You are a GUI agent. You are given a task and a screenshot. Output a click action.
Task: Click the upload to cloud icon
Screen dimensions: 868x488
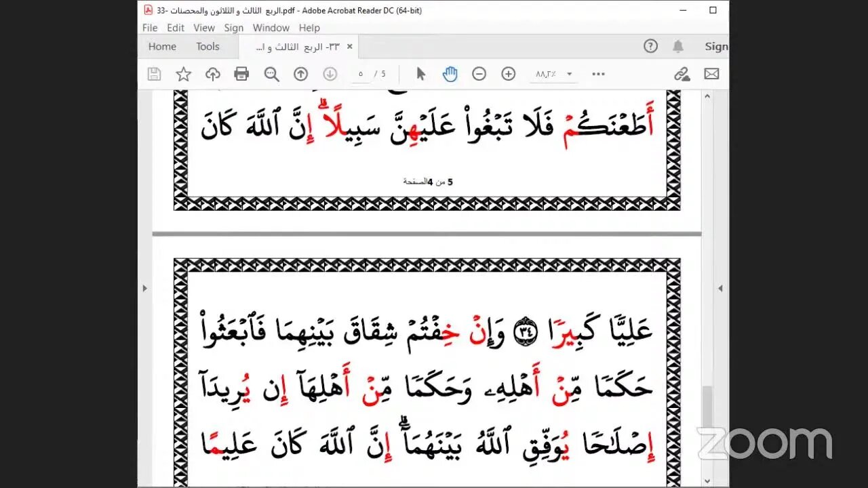pyautogui.click(x=213, y=74)
